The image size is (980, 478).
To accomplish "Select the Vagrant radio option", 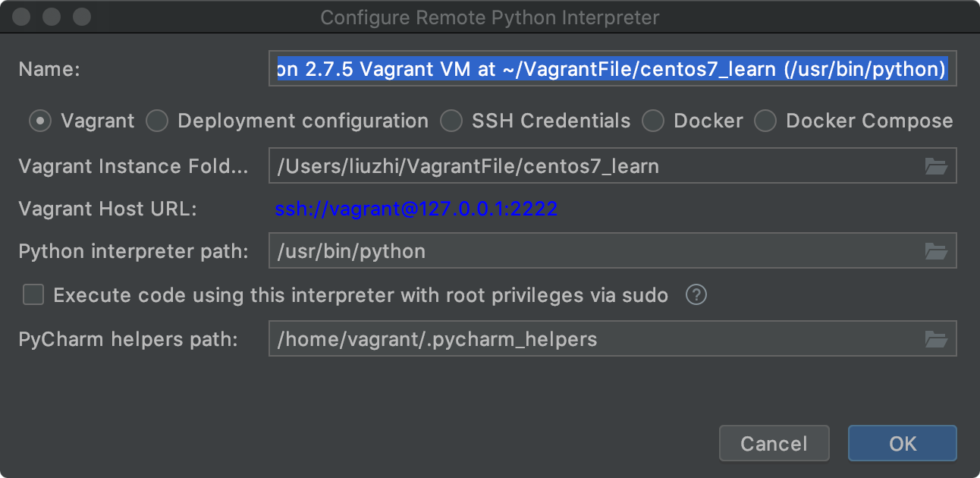I will pyautogui.click(x=40, y=121).
